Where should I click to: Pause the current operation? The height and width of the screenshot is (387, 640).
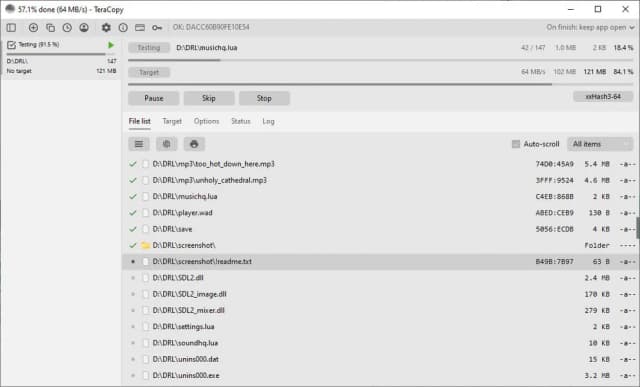pos(153,98)
